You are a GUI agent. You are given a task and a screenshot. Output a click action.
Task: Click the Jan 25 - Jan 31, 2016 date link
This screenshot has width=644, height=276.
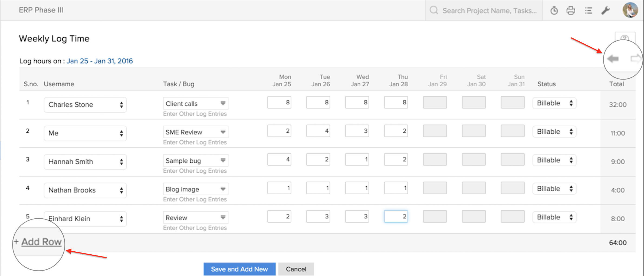click(100, 61)
